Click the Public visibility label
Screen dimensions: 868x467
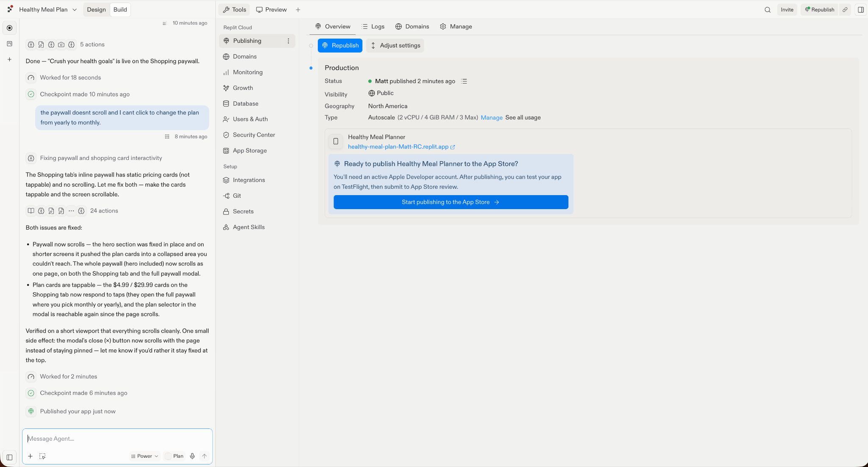[x=381, y=93]
